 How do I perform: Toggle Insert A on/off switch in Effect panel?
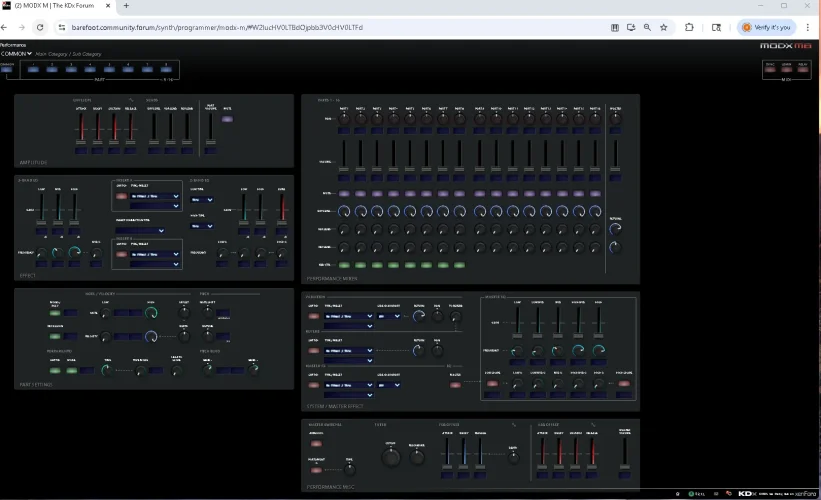point(122,196)
